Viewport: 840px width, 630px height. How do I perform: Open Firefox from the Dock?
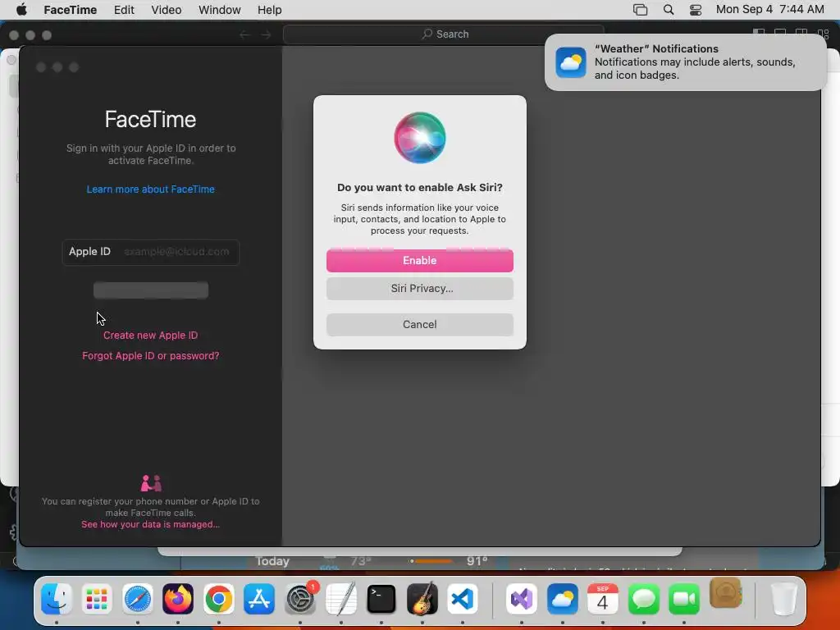point(178,599)
